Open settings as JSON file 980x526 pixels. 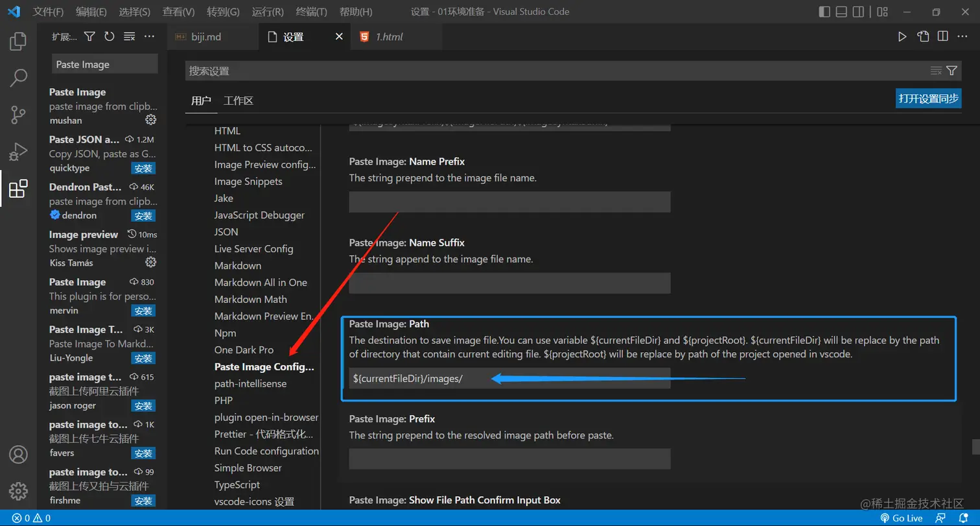[x=923, y=37]
